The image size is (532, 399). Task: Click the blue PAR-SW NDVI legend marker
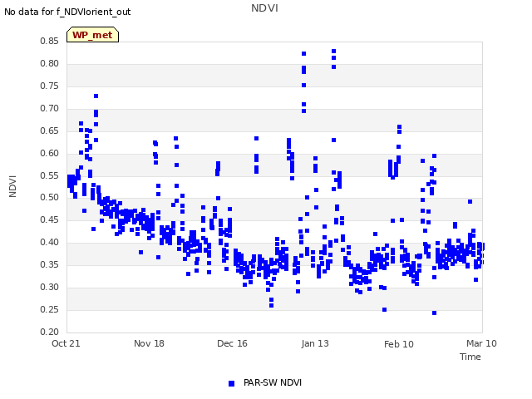(231, 383)
